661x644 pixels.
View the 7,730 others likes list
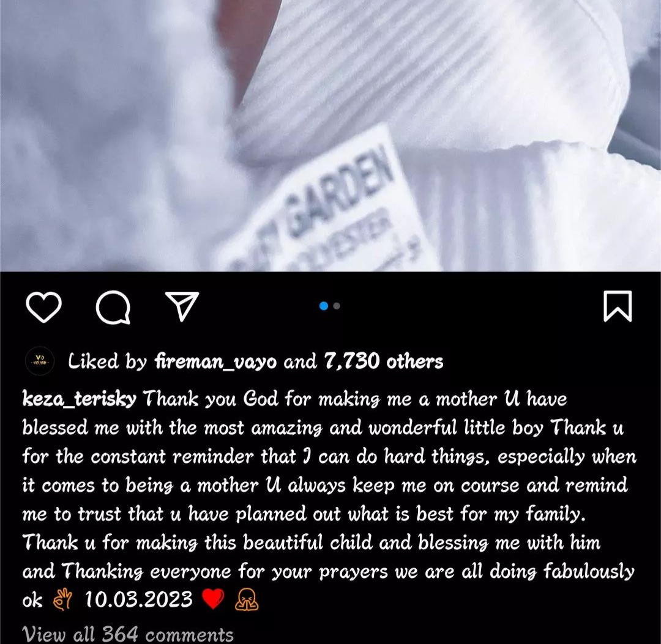click(x=384, y=361)
